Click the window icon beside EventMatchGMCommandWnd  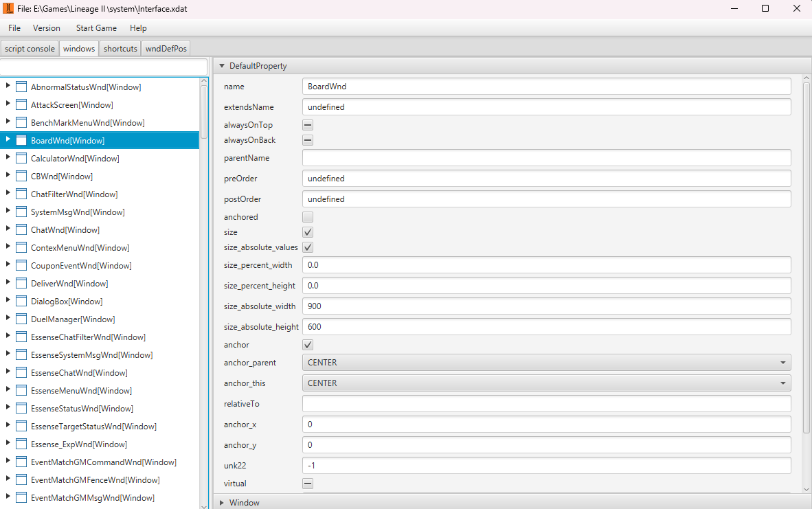tap(21, 462)
